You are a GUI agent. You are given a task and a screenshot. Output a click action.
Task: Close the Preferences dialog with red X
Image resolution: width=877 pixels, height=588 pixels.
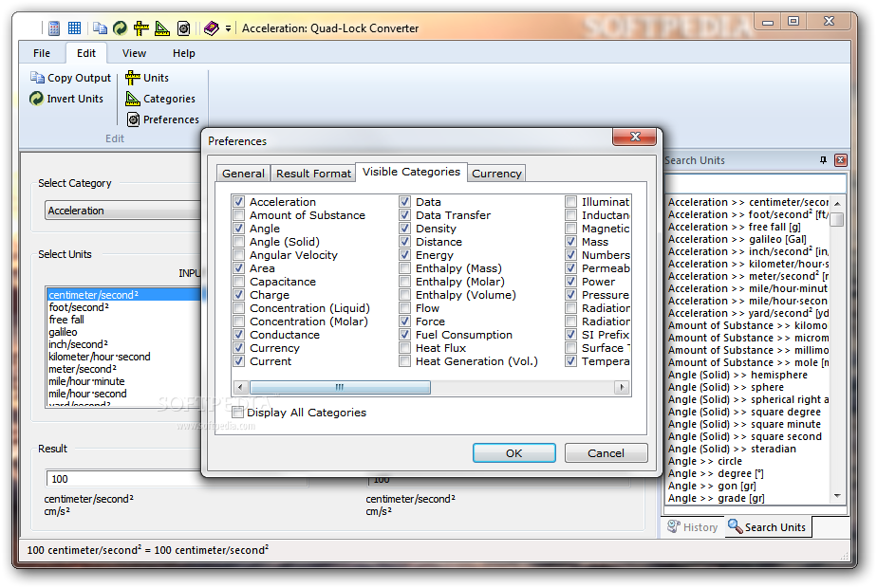pyautogui.click(x=634, y=137)
